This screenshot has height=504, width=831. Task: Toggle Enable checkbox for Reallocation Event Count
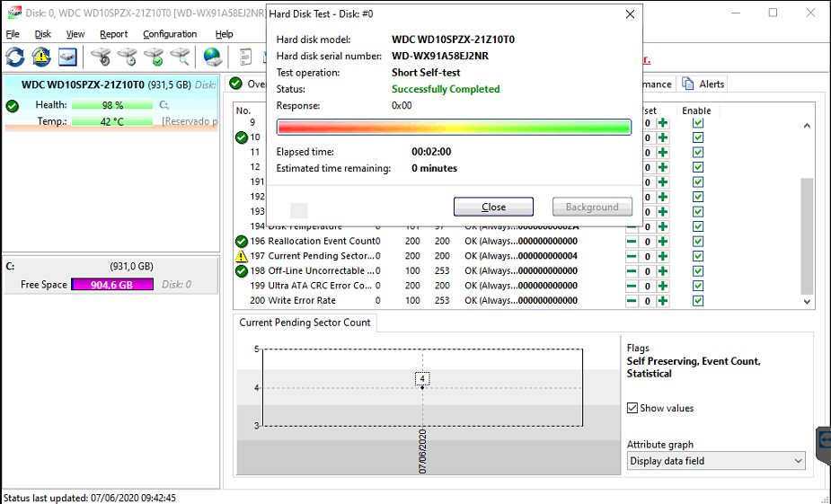tap(698, 242)
